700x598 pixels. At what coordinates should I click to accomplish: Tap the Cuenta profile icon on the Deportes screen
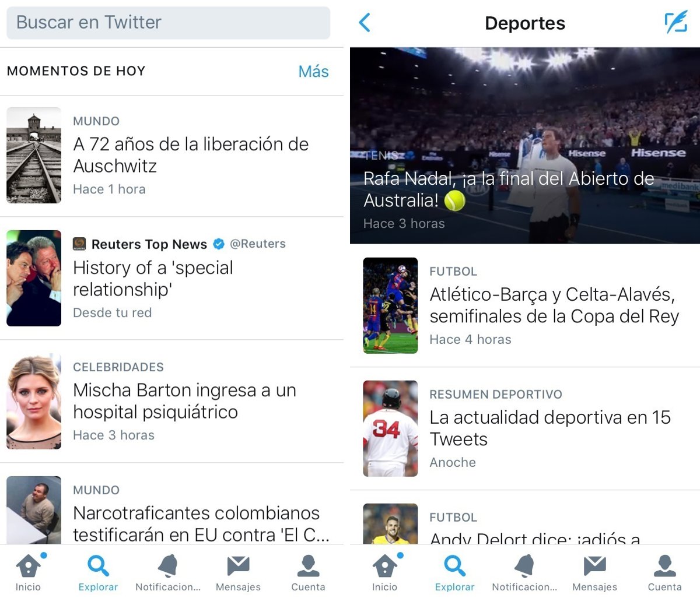pyautogui.click(x=664, y=566)
